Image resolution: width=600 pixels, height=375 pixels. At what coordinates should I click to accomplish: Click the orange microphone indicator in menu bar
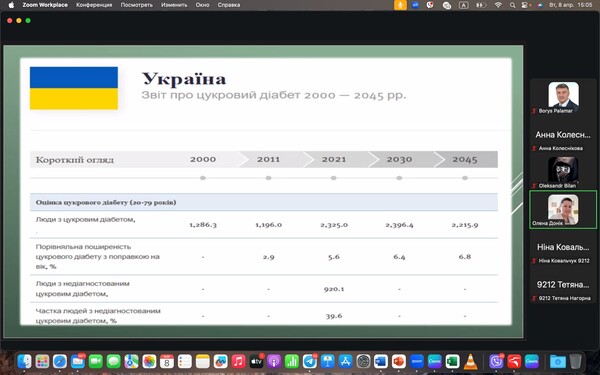click(400, 5)
